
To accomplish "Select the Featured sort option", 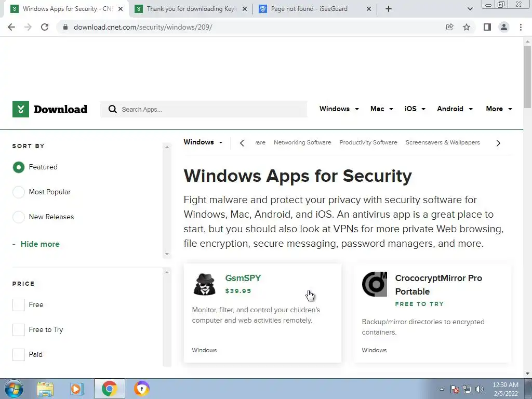I will coord(19,167).
